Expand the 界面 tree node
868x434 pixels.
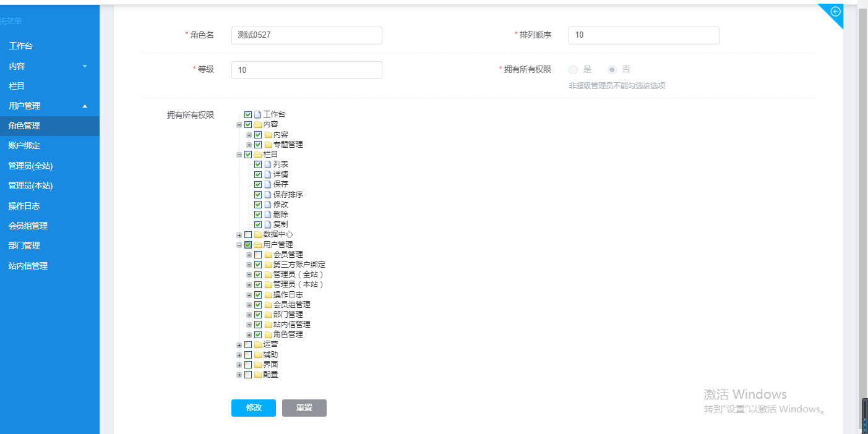[239, 365]
